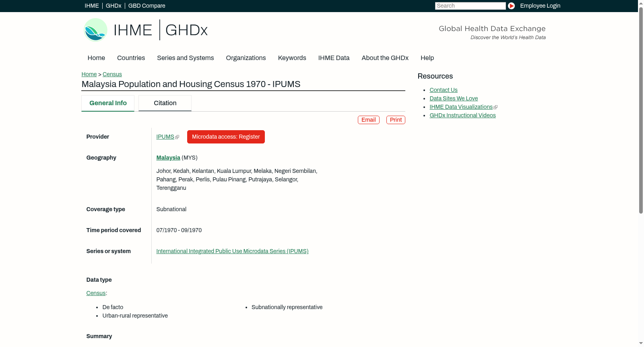Open GBD Compare in top bar
This screenshot has height=347, width=644.
coord(147,6)
